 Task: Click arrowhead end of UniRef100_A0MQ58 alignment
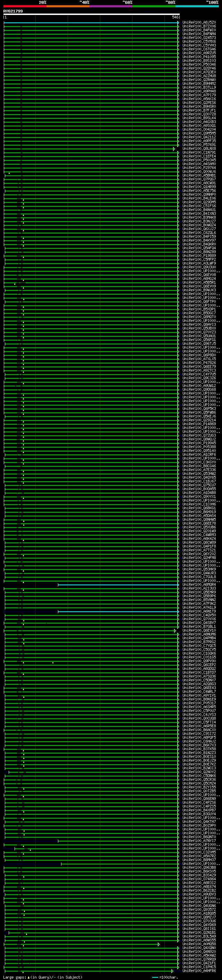pos(159,945)
